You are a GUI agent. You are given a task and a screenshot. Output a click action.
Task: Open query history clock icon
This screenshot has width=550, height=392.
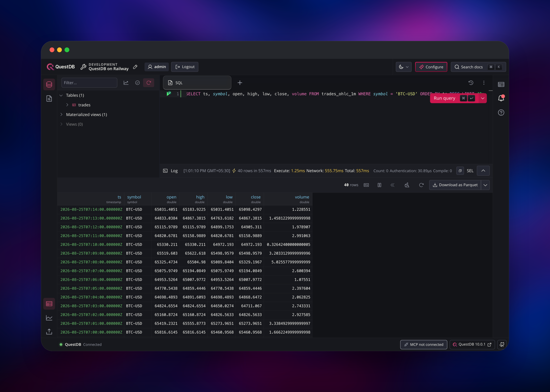point(471,83)
